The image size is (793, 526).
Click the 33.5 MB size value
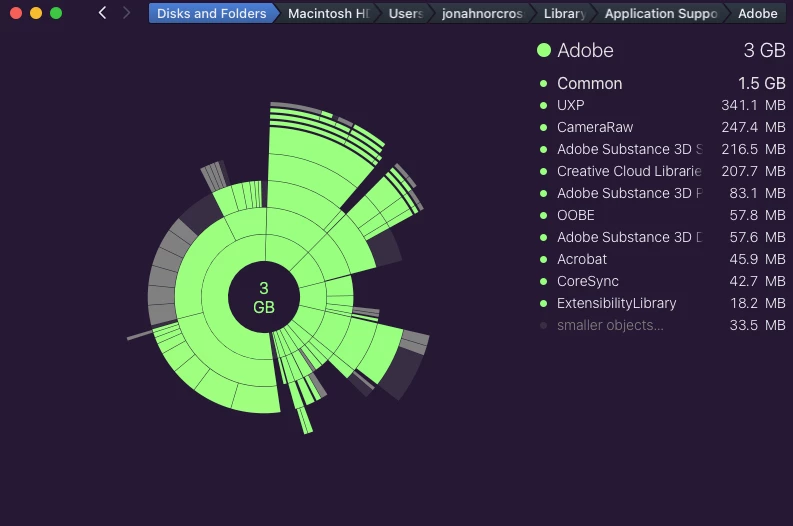757,325
